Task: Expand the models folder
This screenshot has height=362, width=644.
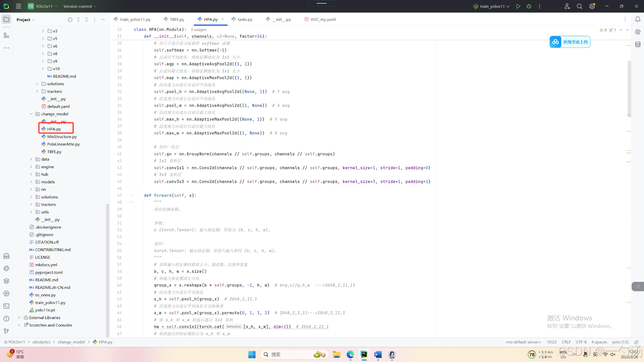Action: pos(31,182)
